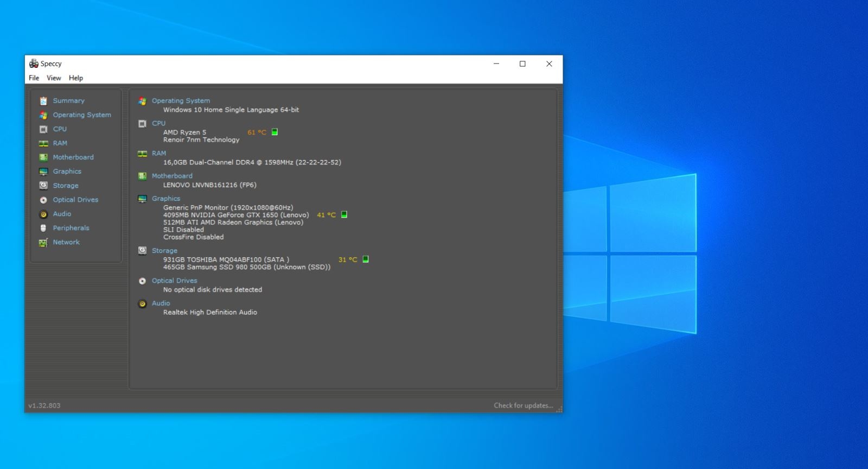Viewport: 868px width, 469px height.
Task: Open Storage heading link in summary
Action: point(164,251)
